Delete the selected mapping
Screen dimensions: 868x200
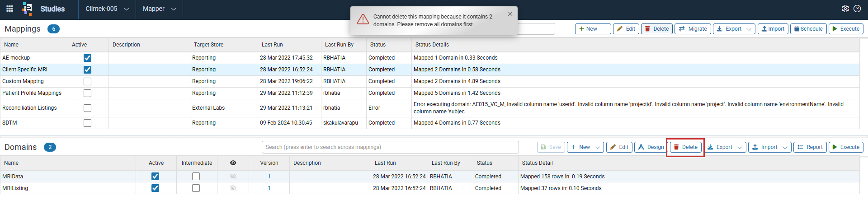tap(656, 29)
